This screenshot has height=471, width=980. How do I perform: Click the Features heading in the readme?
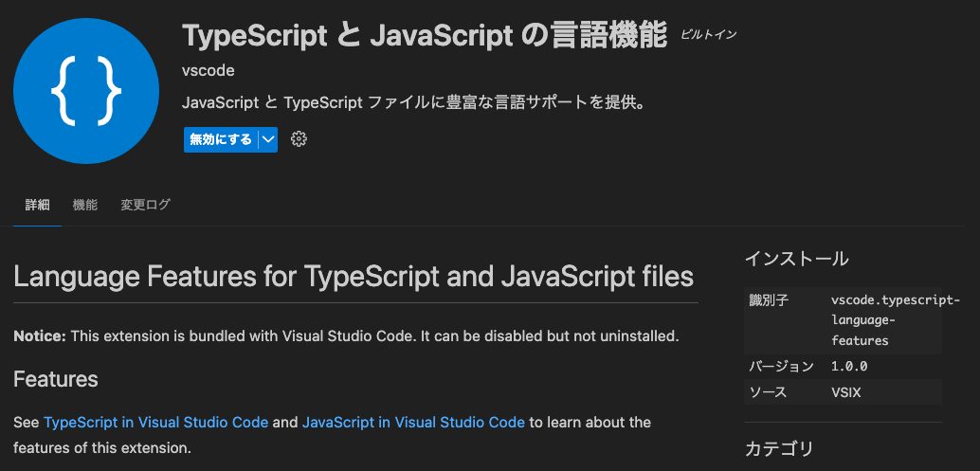click(x=56, y=379)
